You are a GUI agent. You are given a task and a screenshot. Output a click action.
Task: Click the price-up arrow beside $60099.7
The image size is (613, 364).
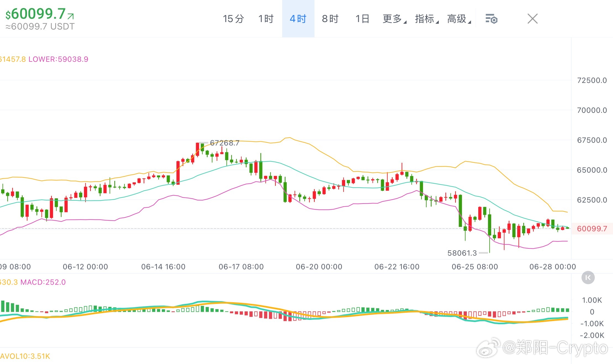coord(71,16)
